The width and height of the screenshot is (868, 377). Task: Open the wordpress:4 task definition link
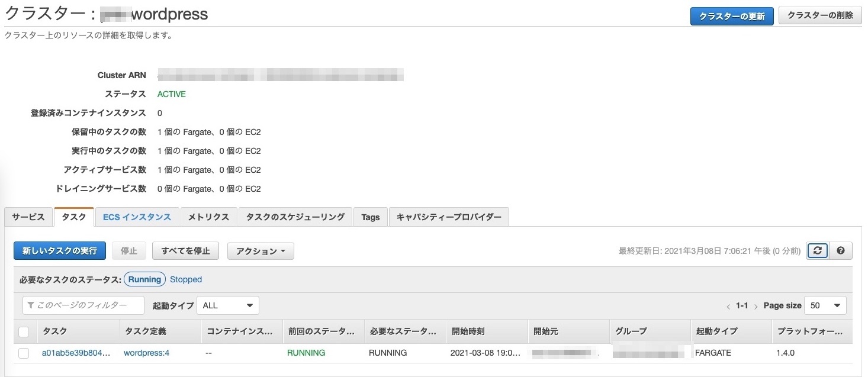[x=146, y=353]
